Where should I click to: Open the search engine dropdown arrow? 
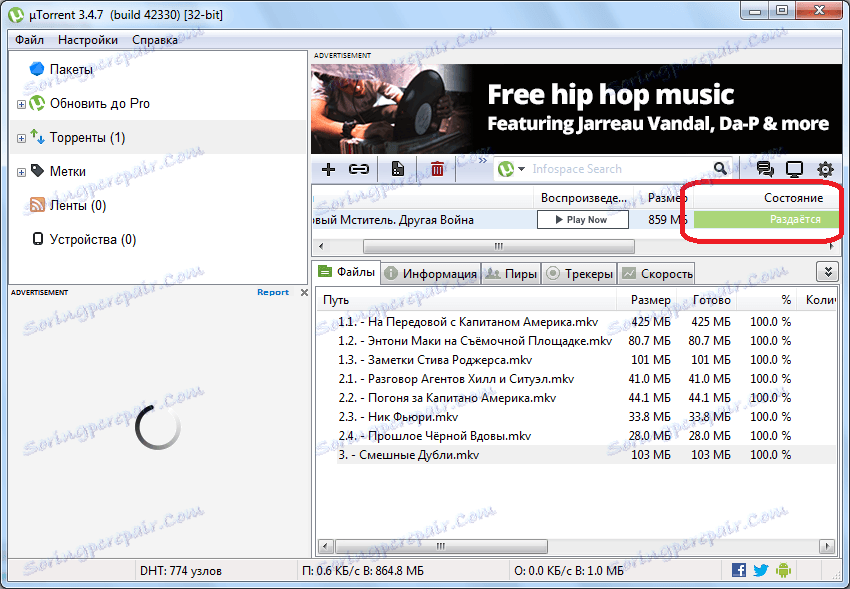point(521,169)
